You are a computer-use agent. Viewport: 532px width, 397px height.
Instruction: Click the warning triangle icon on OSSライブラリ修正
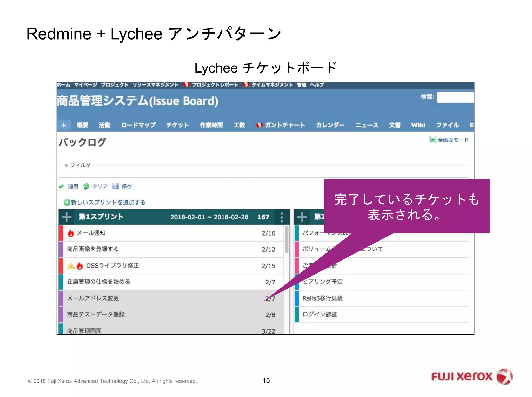point(71,266)
